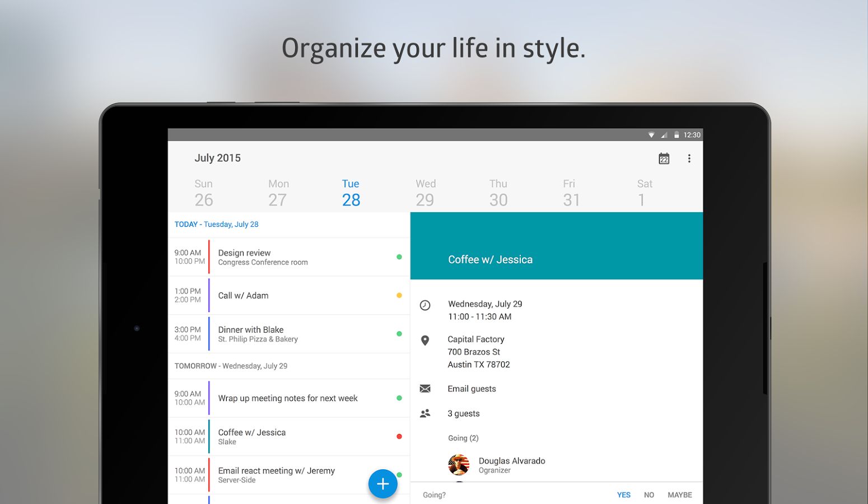The width and height of the screenshot is (868, 504).
Task: Switch to Fri 31 day
Action: pos(571,193)
